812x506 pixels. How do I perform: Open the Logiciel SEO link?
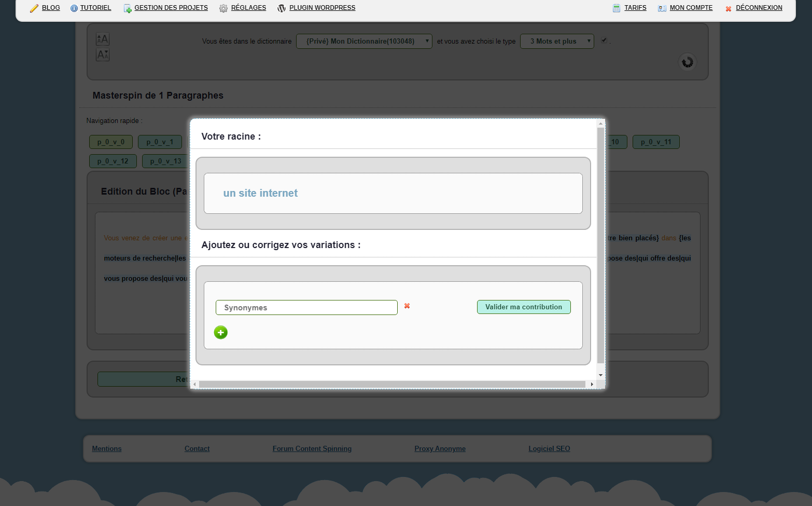click(549, 448)
